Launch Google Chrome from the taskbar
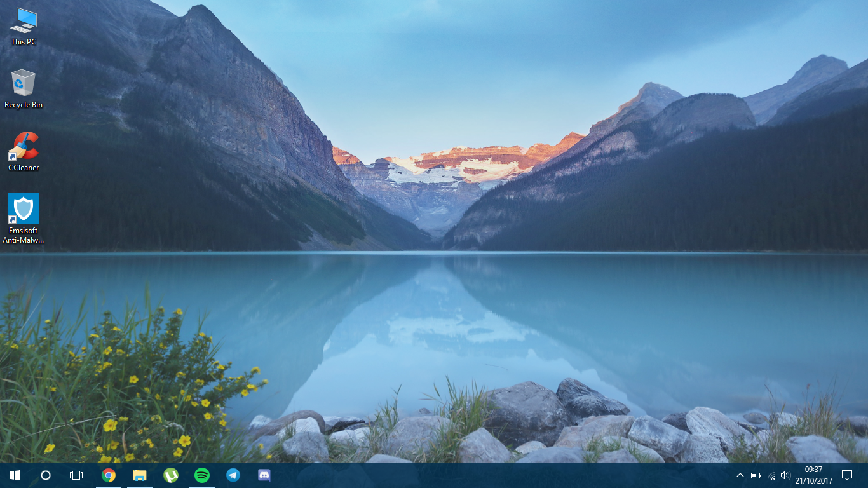Image resolution: width=868 pixels, height=488 pixels. [x=109, y=475]
